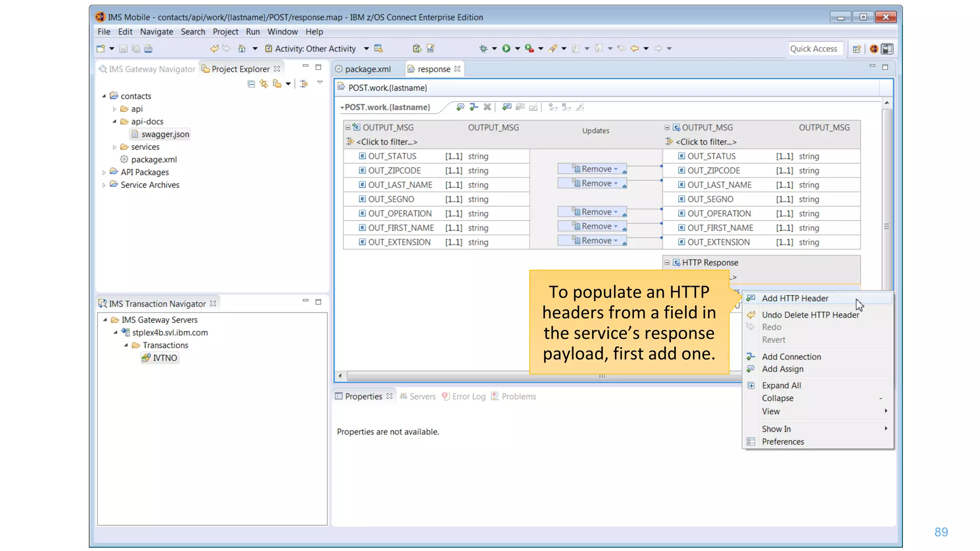Click Link with Editor icon in Project Explorer
This screenshot has height=551, width=980.
click(264, 84)
